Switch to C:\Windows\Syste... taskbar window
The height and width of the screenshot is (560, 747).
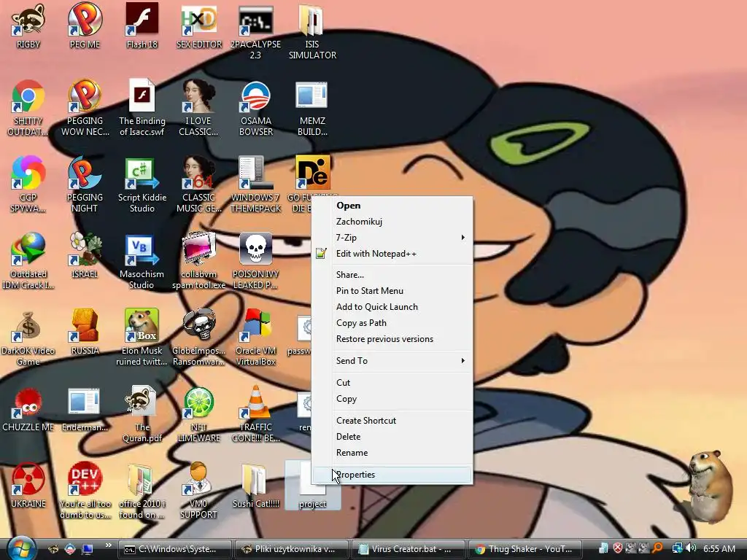point(174,549)
